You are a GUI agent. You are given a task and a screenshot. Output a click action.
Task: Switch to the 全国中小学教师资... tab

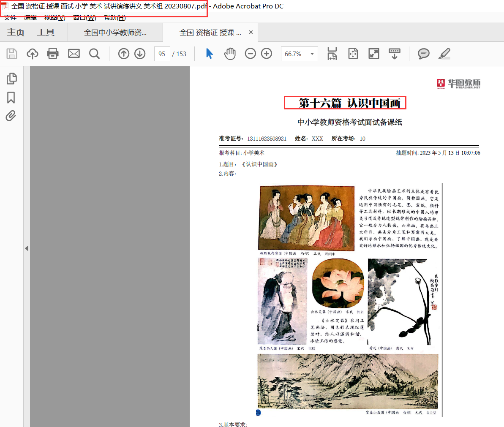(x=115, y=33)
